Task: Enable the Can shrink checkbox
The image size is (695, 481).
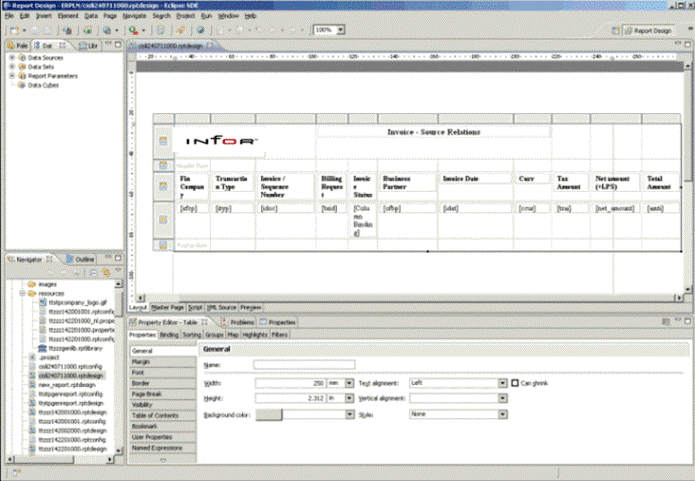Action: (x=515, y=382)
